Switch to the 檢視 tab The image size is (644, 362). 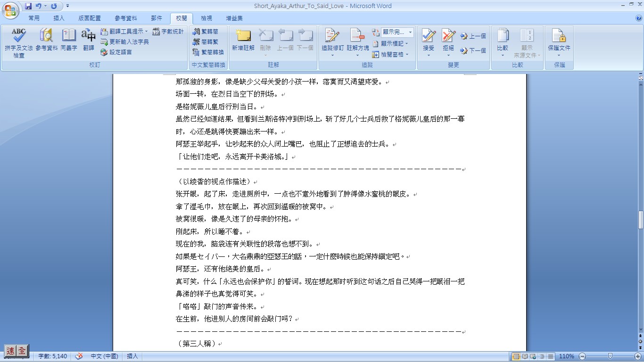(206, 18)
